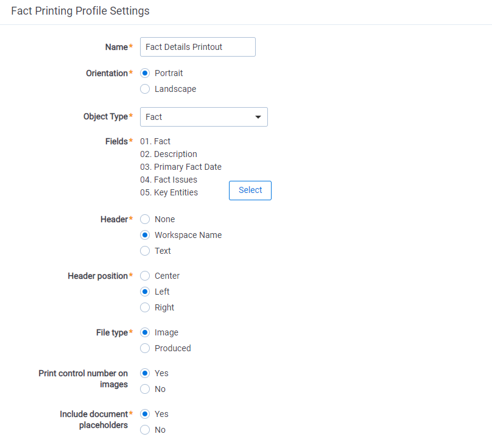Image resolution: width=492 pixels, height=448 pixels.
Task: Set header position to Right
Action: coord(145,307)
